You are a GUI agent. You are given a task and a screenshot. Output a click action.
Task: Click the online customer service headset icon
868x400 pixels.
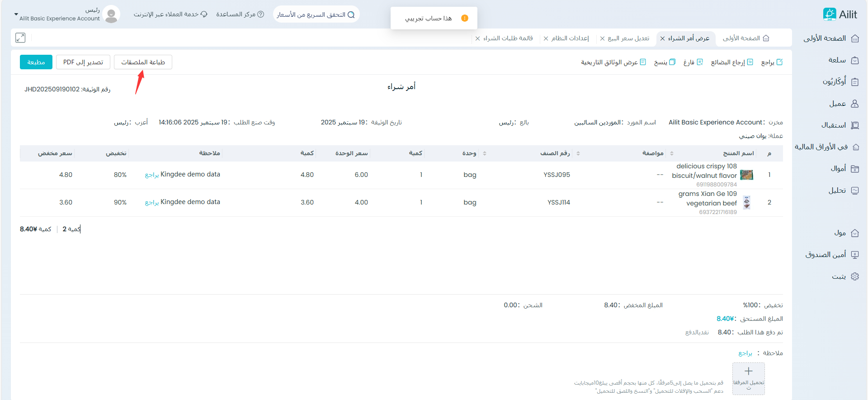204,14
